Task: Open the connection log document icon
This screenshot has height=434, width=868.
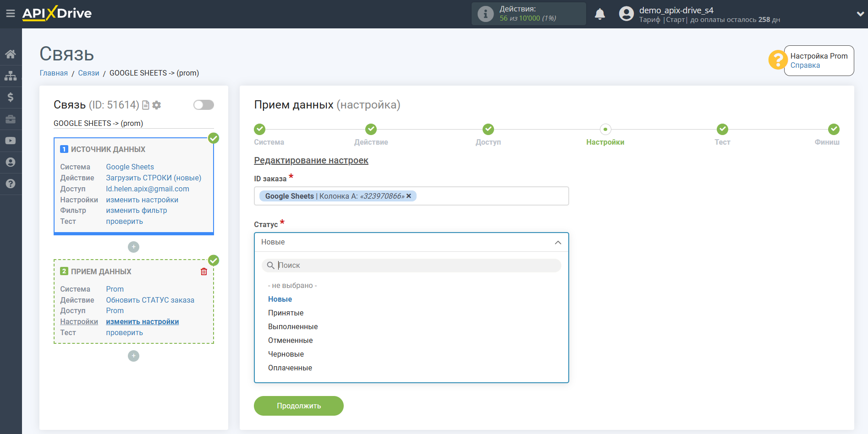Action: pos(146,105)
